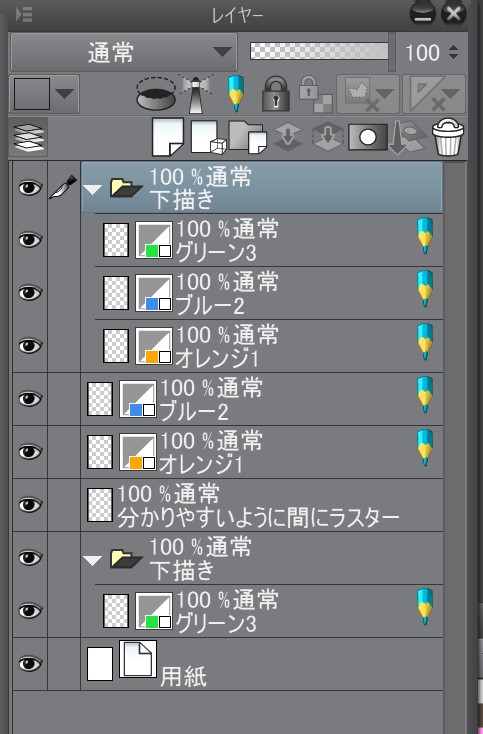Click the opacity stepper arrows beside 100
The height and width of the screenshot is (734, 483).
tap(453, 52)
